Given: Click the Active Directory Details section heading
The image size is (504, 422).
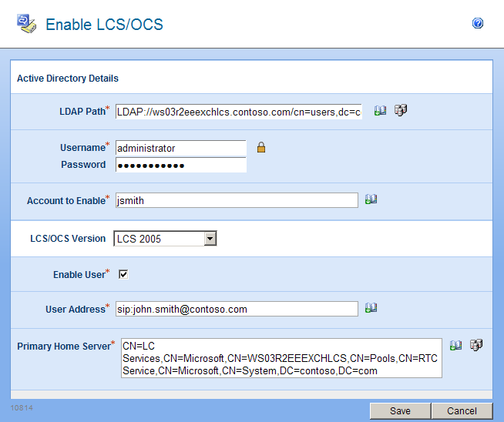Looking at the screenshot, I should point(68,79).
